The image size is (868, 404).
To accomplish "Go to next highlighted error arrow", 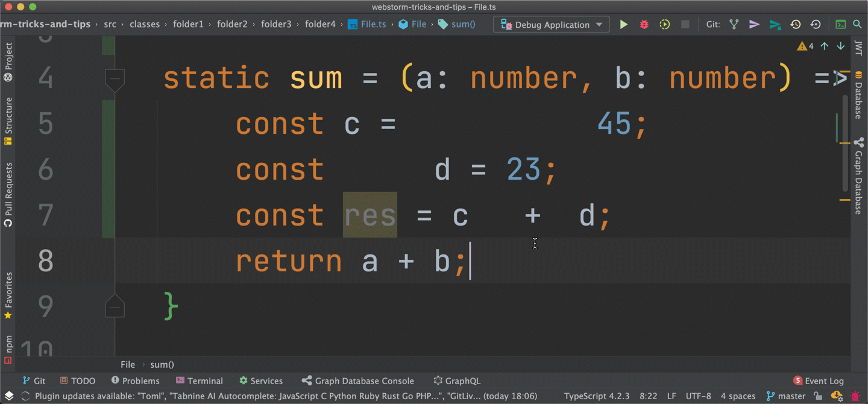I will 840,46.
